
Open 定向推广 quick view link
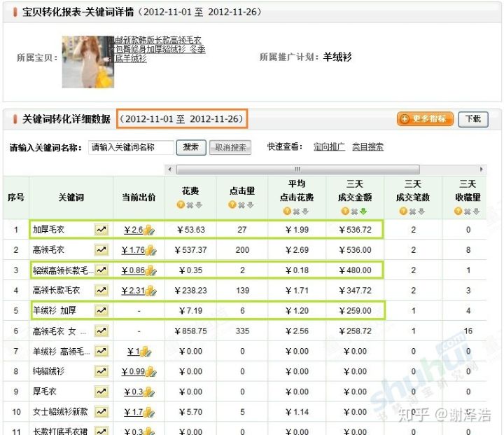[329, 147]
